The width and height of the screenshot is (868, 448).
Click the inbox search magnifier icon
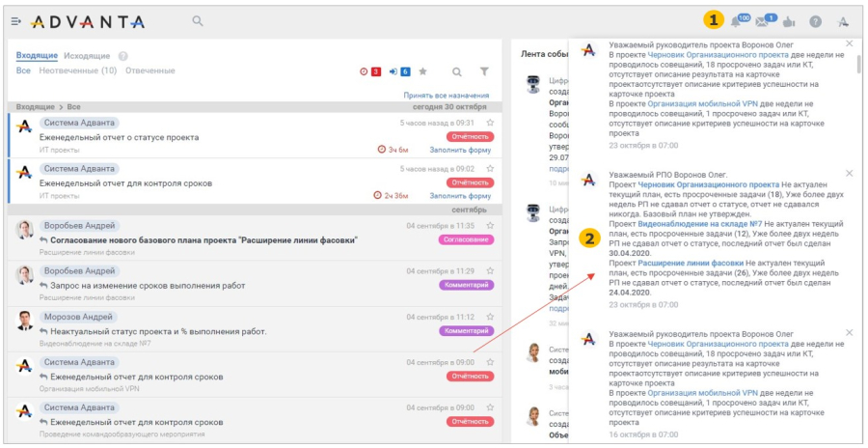457,71
